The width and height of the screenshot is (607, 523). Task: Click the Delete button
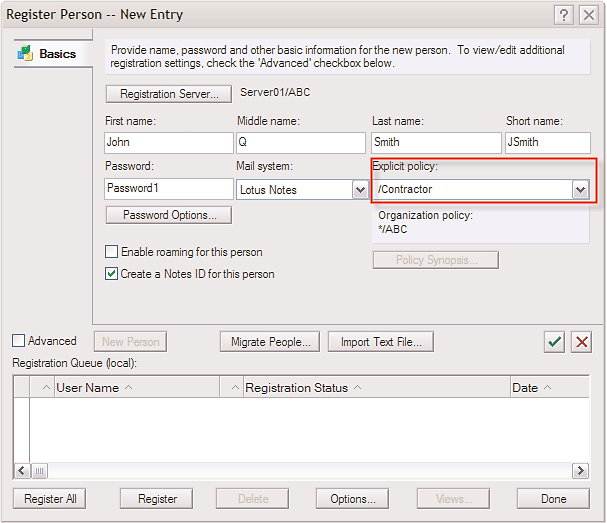(253, 499)
